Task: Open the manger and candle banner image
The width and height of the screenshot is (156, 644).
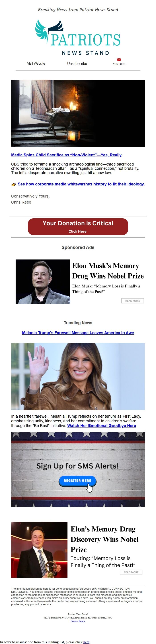Action: click(x=78, y=113)
